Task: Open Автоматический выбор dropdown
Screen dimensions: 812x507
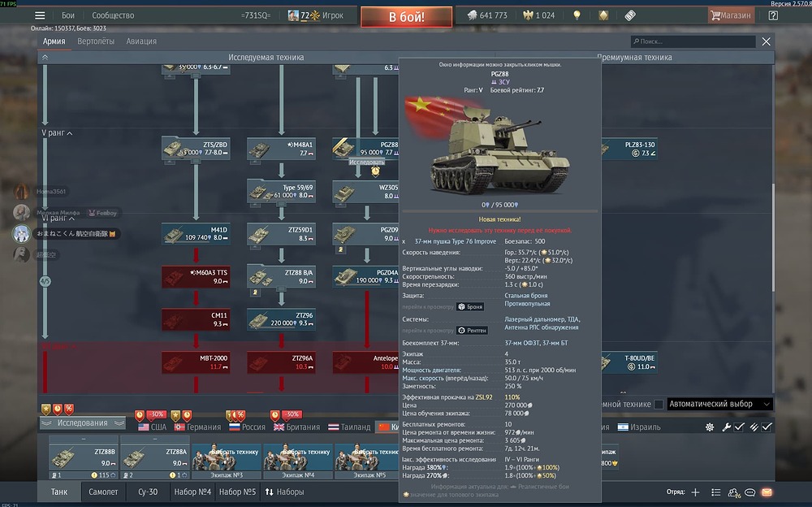Action: (719, 404)
